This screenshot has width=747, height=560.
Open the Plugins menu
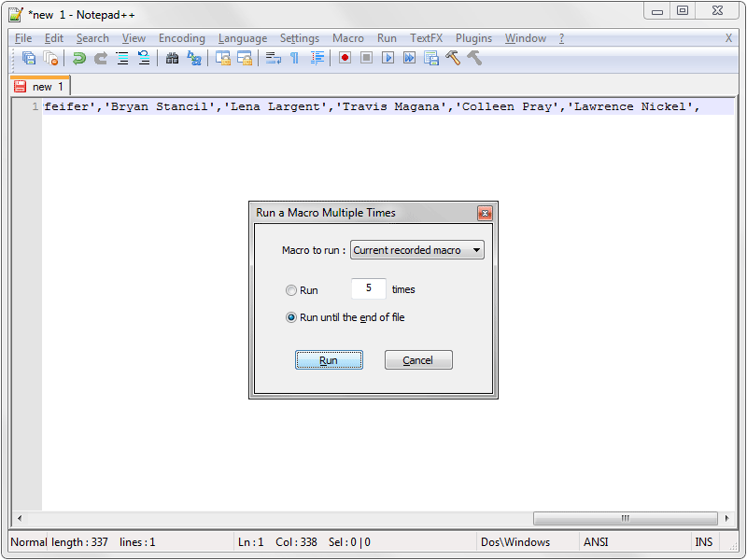[x=473, y=38]
